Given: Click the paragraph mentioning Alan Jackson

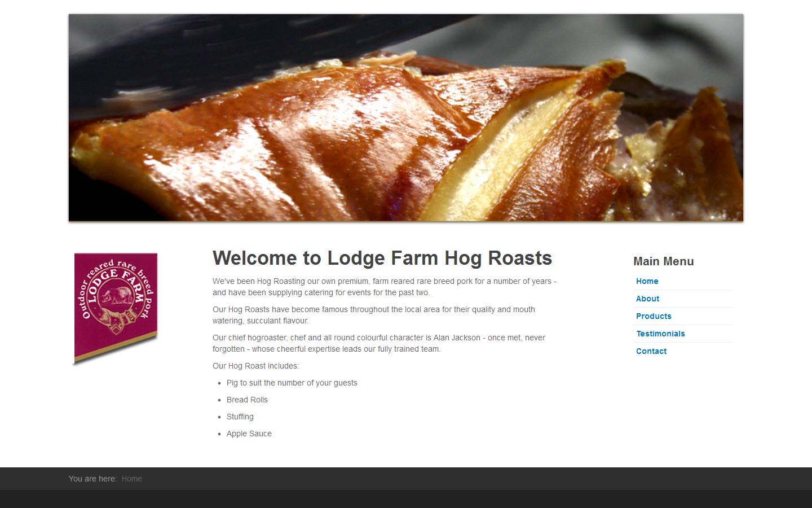Looking at the screenshot, I should (379, 343).
